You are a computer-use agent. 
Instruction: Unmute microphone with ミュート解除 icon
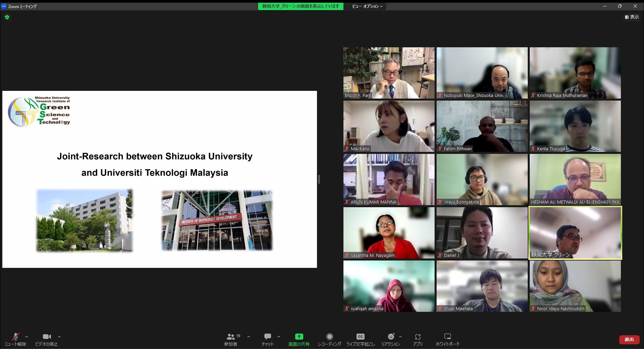tap(15, 337)
